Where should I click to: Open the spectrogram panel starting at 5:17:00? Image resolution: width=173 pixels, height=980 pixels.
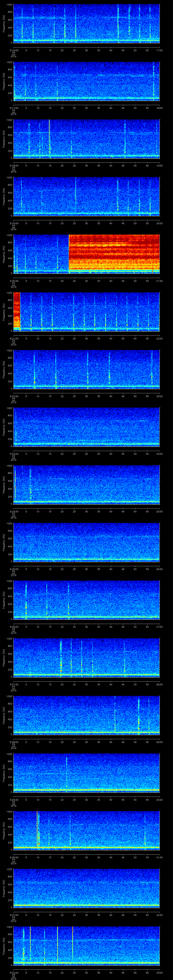pos(87,81)
